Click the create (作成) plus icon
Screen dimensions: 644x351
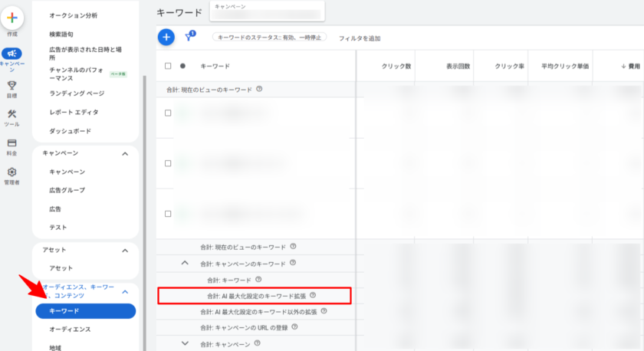[11, 17]
